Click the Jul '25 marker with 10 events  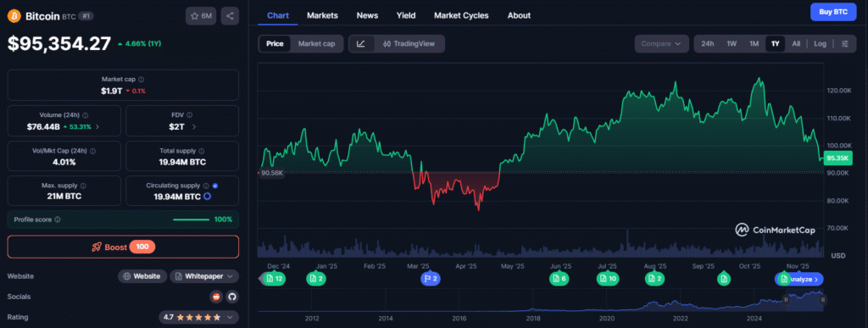(x=608, y=280)
